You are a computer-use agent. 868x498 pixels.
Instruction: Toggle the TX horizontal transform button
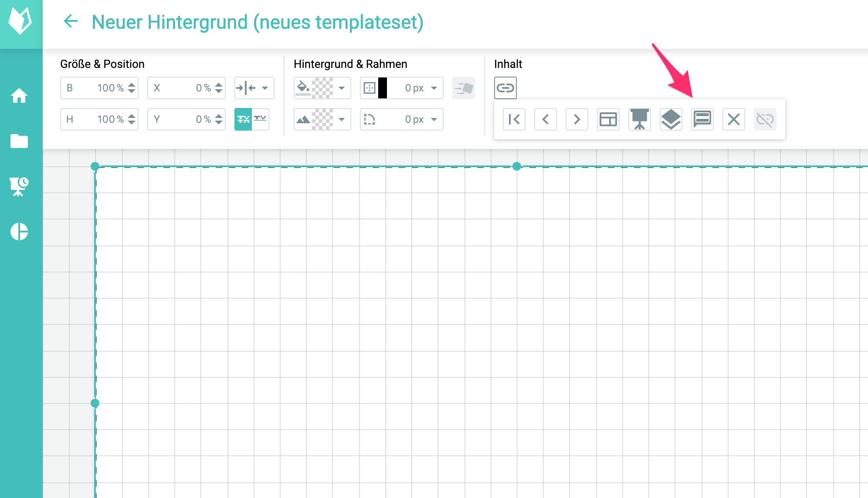243,119
